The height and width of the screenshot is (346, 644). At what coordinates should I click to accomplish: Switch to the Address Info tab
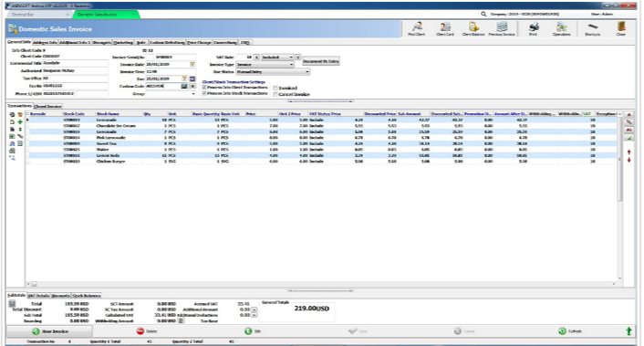pos(45,42)
